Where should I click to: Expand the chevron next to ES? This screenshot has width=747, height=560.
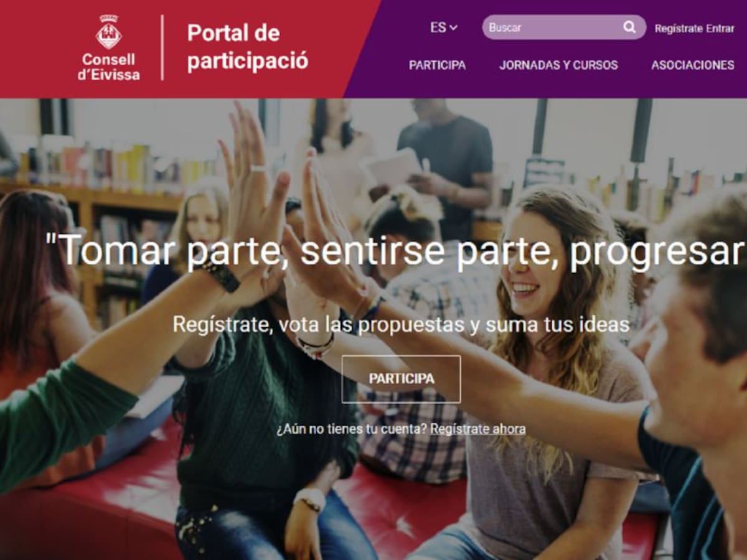(453, 27)
